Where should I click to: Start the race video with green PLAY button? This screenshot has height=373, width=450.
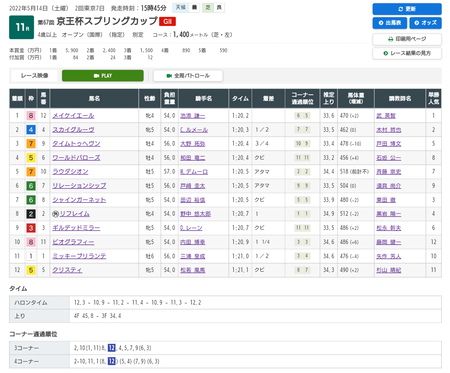103,76
